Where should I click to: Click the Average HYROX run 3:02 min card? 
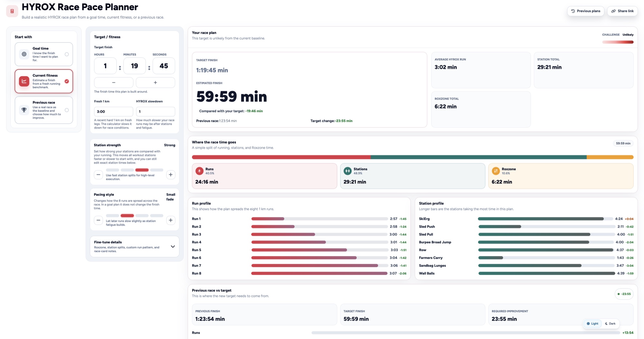pyautogui.click(x=481, y=70)
